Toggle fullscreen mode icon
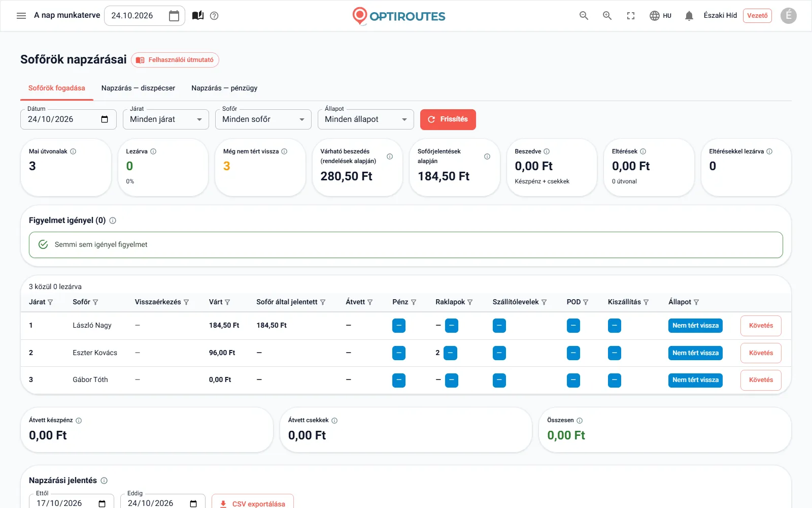This screenshot has width=812, height=508. (631, 16)
